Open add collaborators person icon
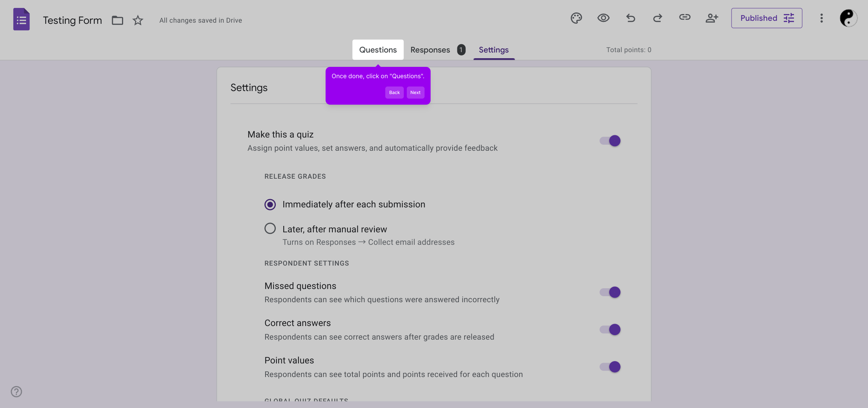The image size is (868, 408). 712,18
